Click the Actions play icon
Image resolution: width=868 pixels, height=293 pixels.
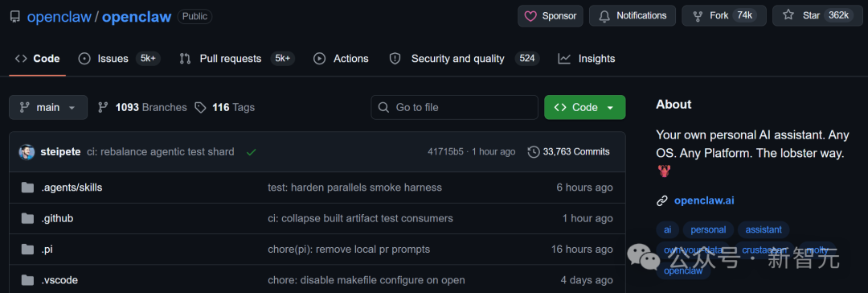[x=319, y=58]
